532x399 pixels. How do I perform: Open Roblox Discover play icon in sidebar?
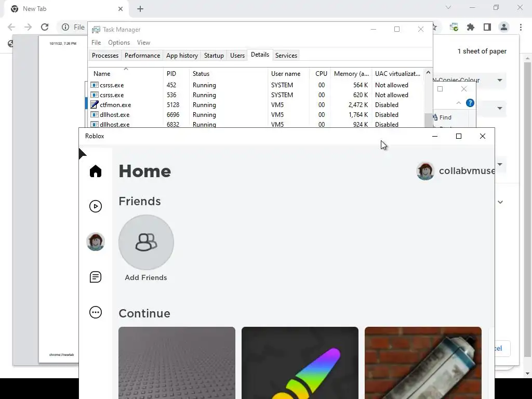[96, 206]
